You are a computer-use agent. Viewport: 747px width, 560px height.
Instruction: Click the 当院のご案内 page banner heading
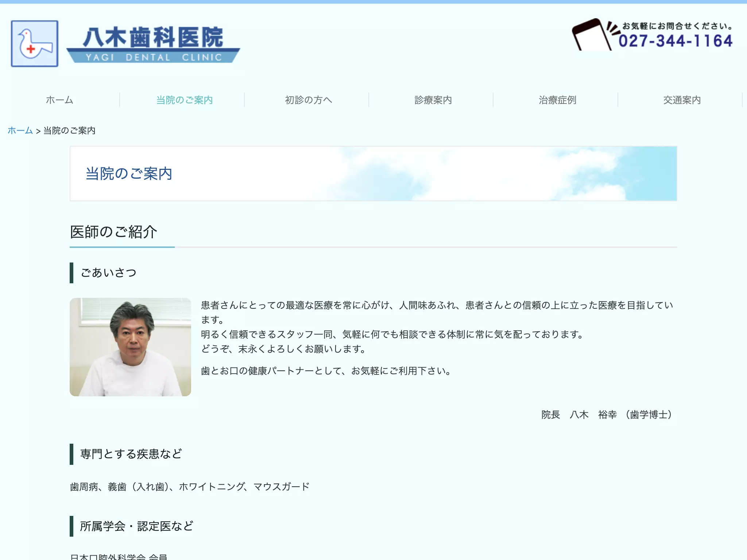click(129, 174)
